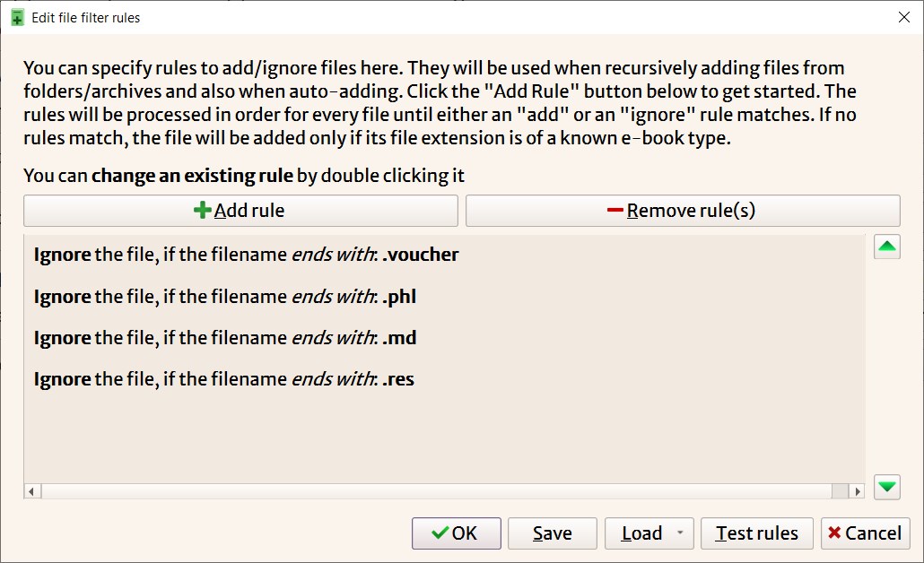This screenshot has width=924, height=563.
Task: Expand the Load button dropdown arrow
Action: click(x=680, y=533)
